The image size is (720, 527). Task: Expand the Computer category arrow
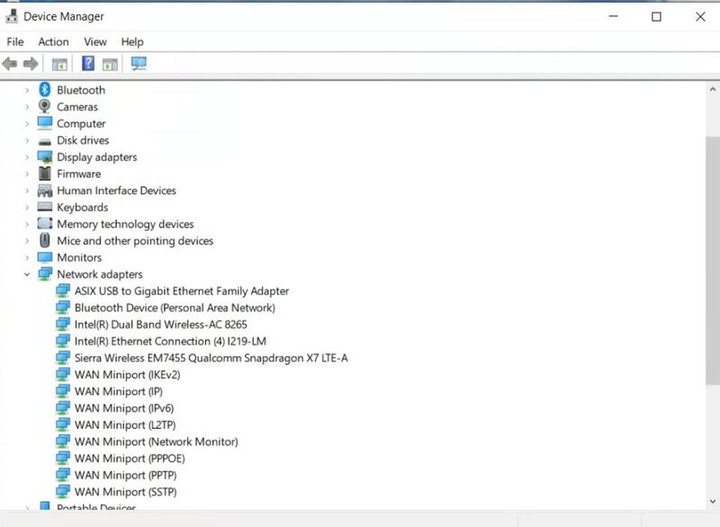coord(27,123)
